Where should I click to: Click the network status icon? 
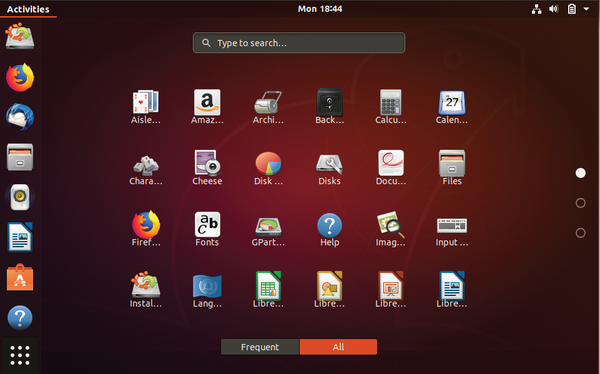(x=536, y=9)
